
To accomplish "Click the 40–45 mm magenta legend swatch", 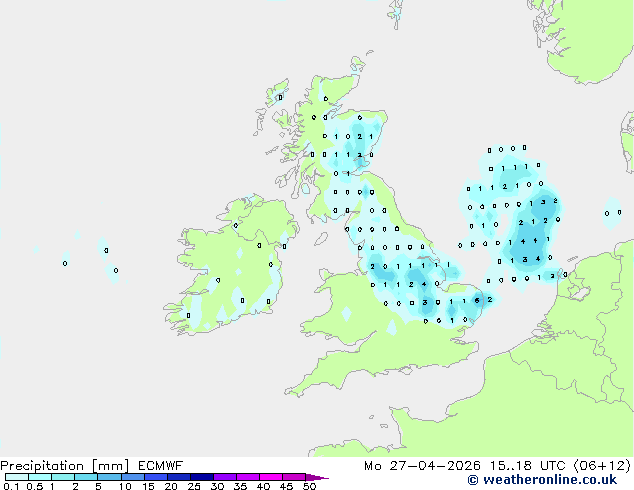I will pos(271,477).
